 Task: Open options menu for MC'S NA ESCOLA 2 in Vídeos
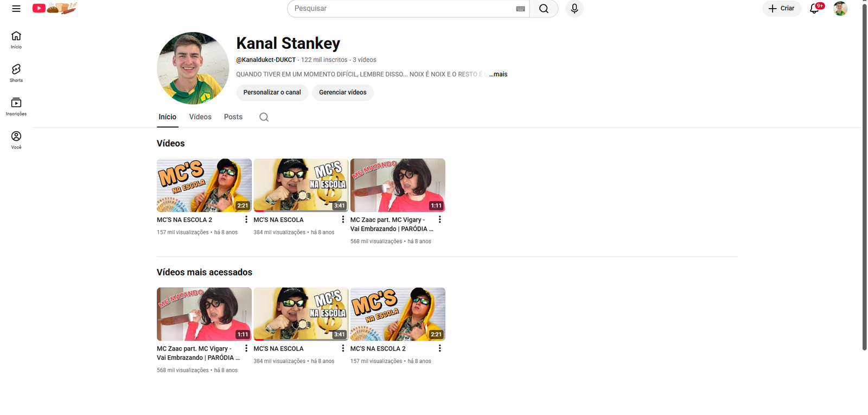246,220
